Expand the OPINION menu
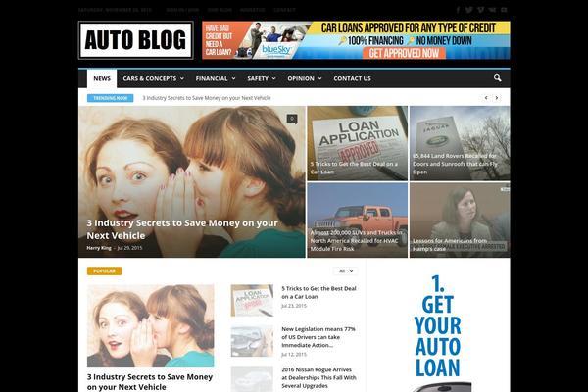Viewport: 588px width, 392px height. (305, 78)
